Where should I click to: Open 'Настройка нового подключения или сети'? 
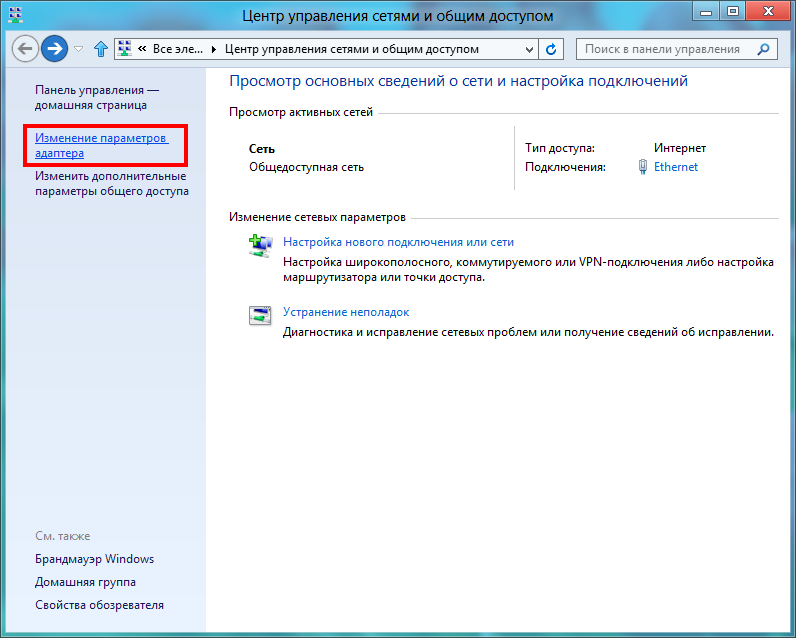click(399, 242)
